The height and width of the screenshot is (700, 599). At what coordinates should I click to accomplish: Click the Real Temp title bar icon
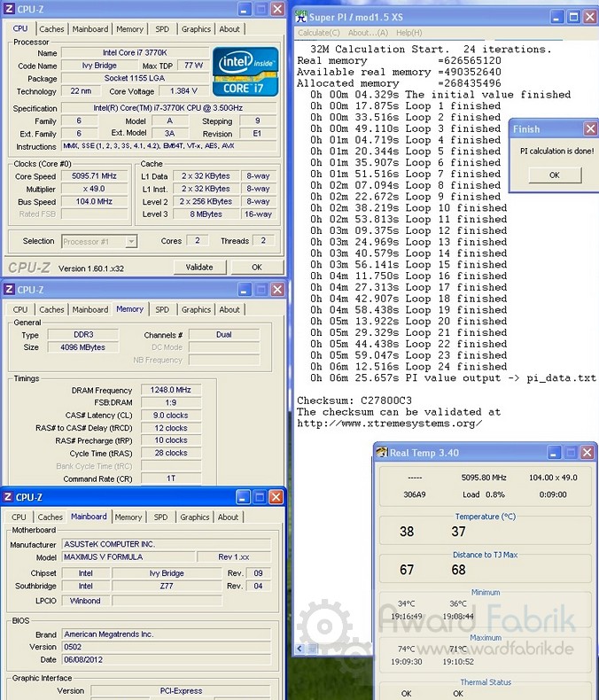coord(381,453)
